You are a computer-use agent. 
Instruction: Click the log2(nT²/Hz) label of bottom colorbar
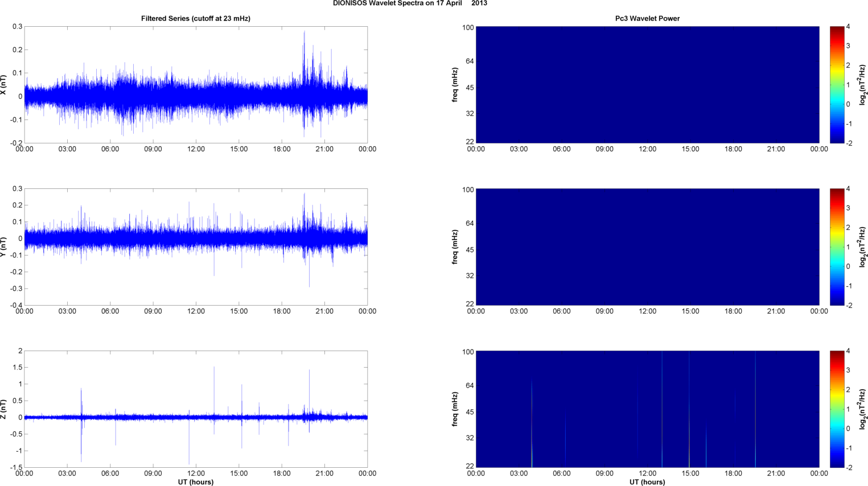(x=863, y=409)
